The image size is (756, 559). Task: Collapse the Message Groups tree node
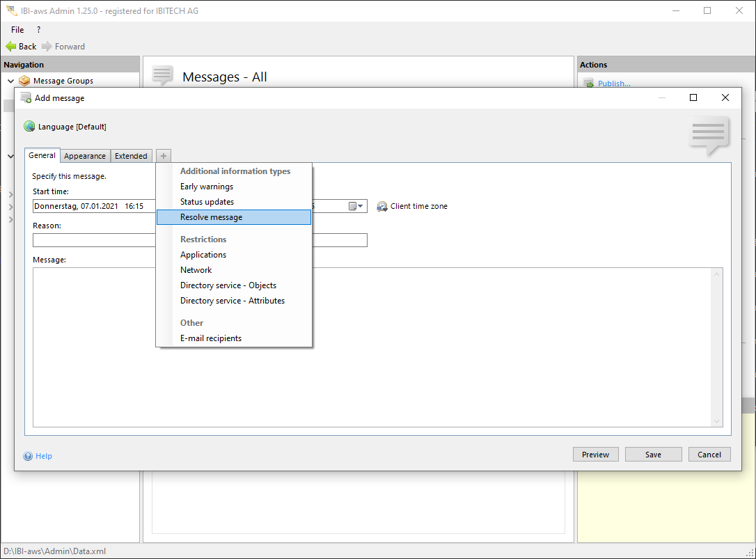(x=10, y=81)
